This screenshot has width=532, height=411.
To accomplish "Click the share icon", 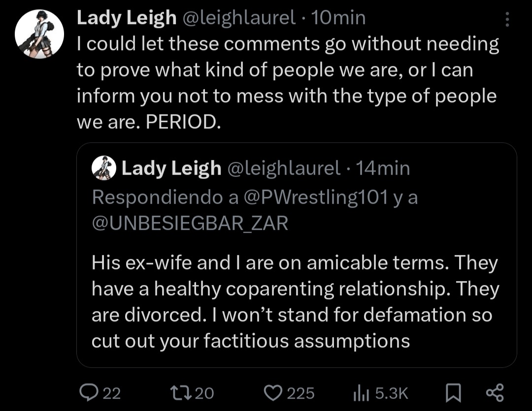I will coord(494,392).
